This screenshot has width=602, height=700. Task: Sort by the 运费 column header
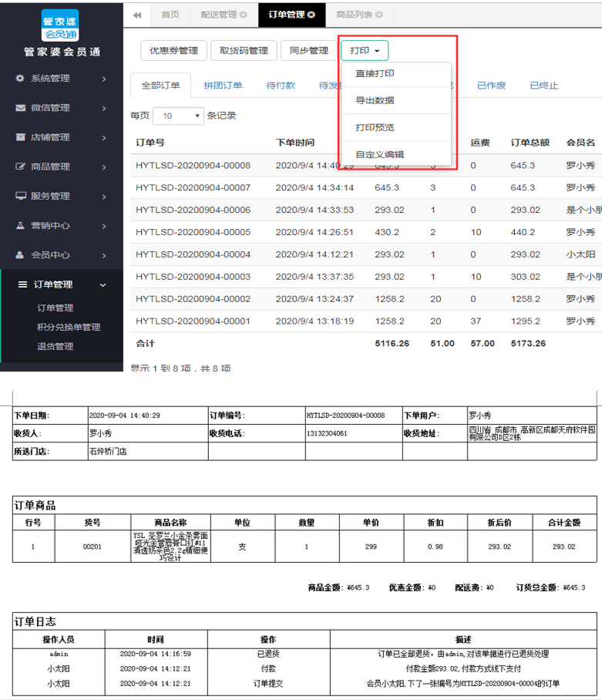tap(480, 143)
